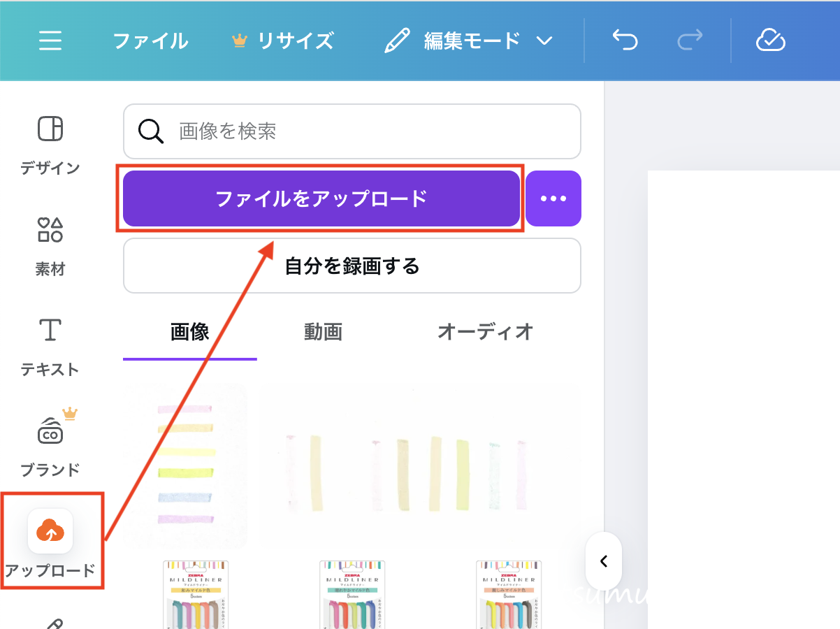
Task: Click the 自分を録画する button
Action: (352, 266)
